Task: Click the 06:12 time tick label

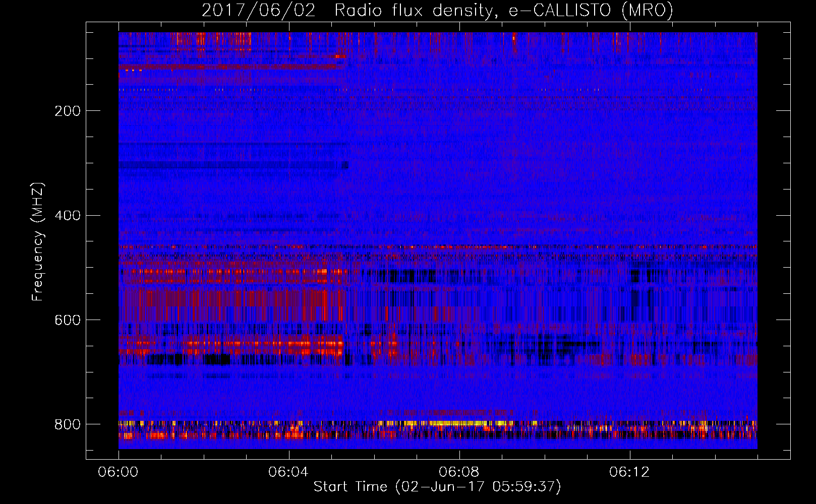Action: pos(629,472)
